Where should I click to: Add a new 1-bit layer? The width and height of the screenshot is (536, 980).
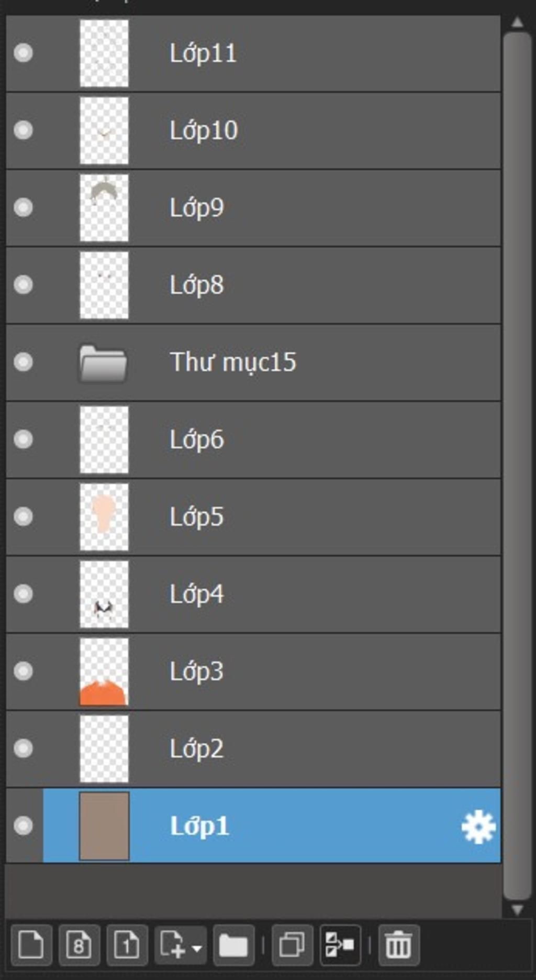(127, 945)
